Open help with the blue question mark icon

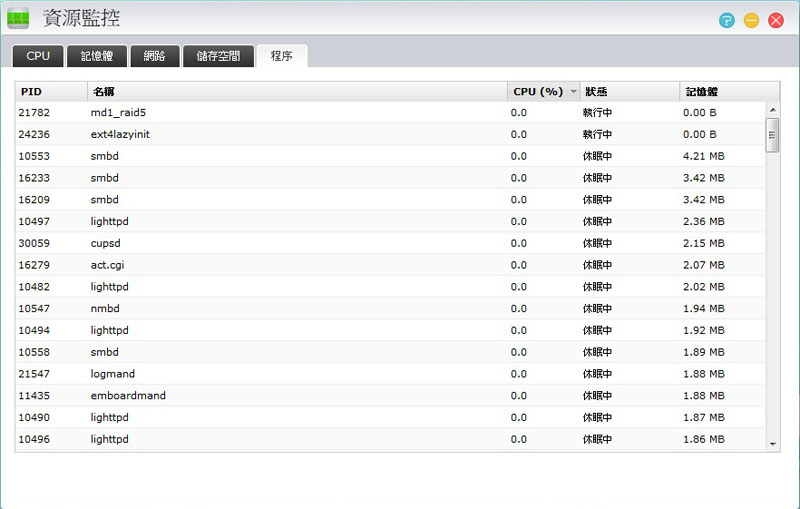727,20
